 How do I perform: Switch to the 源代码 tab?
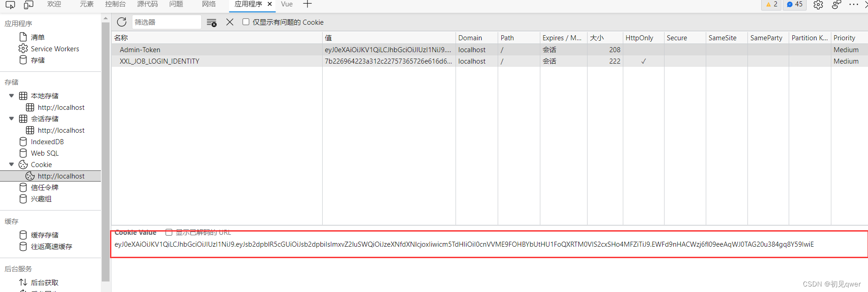click(x=148, y=4)
